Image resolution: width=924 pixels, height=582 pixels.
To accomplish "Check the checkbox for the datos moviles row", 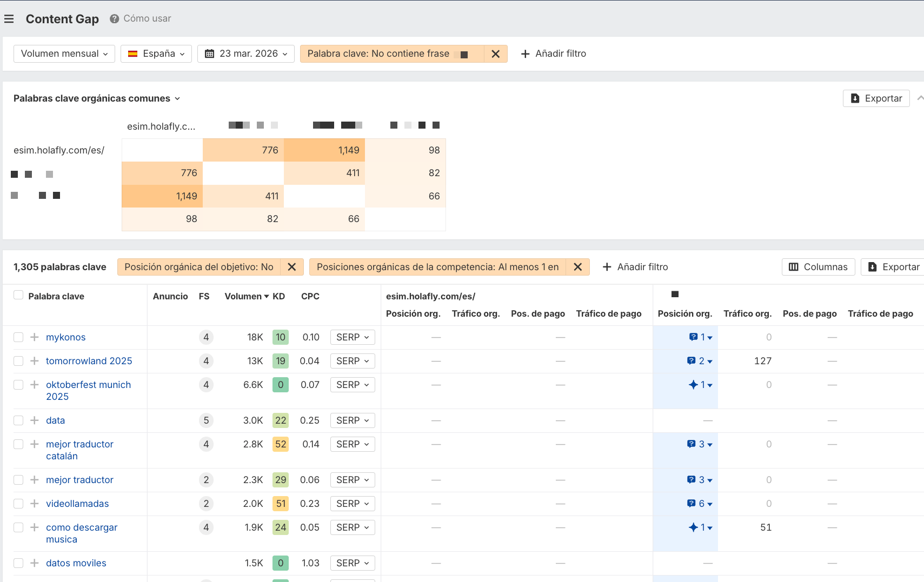I will click(x=18, y=563).
